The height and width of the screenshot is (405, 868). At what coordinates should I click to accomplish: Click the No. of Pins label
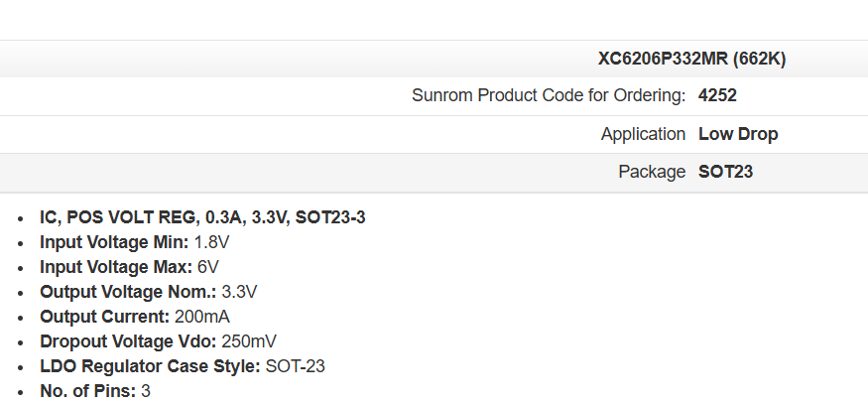pos(87,391)
